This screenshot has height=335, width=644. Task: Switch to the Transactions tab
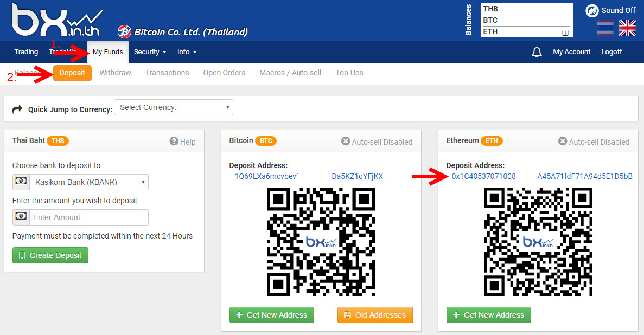pos(167,73)
